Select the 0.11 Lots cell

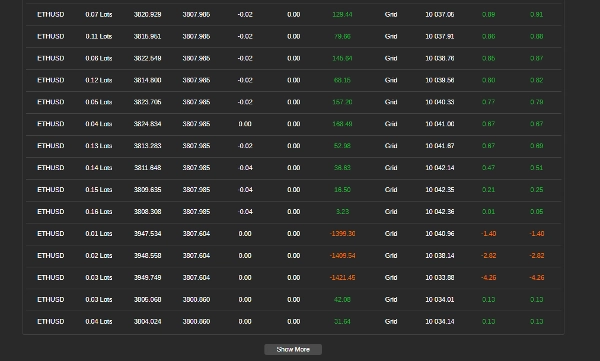point(99,36)
